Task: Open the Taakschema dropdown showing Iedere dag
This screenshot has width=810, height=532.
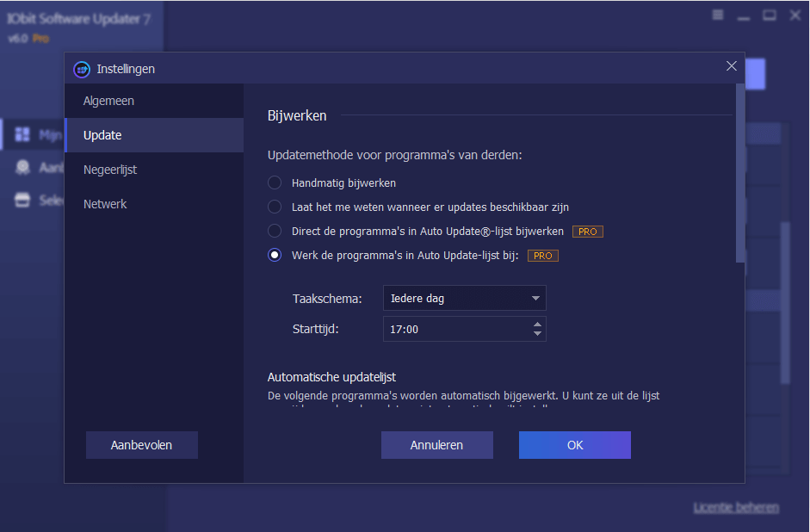Action: [464, 299]
